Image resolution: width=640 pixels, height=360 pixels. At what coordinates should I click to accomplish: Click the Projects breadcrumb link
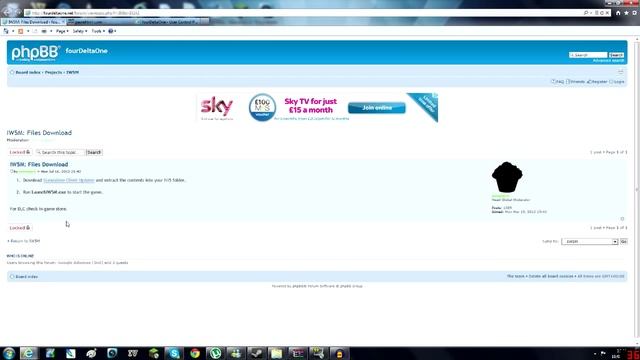[53, 72]
